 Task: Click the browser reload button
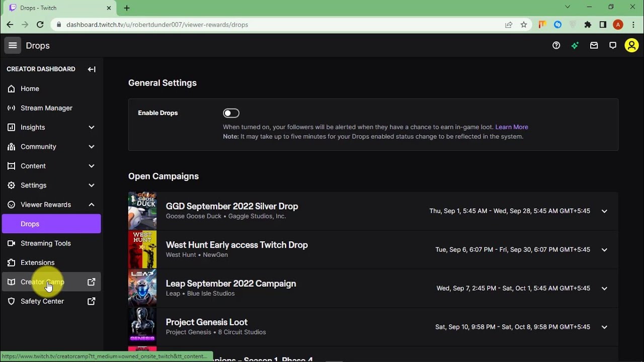point(40,25)
